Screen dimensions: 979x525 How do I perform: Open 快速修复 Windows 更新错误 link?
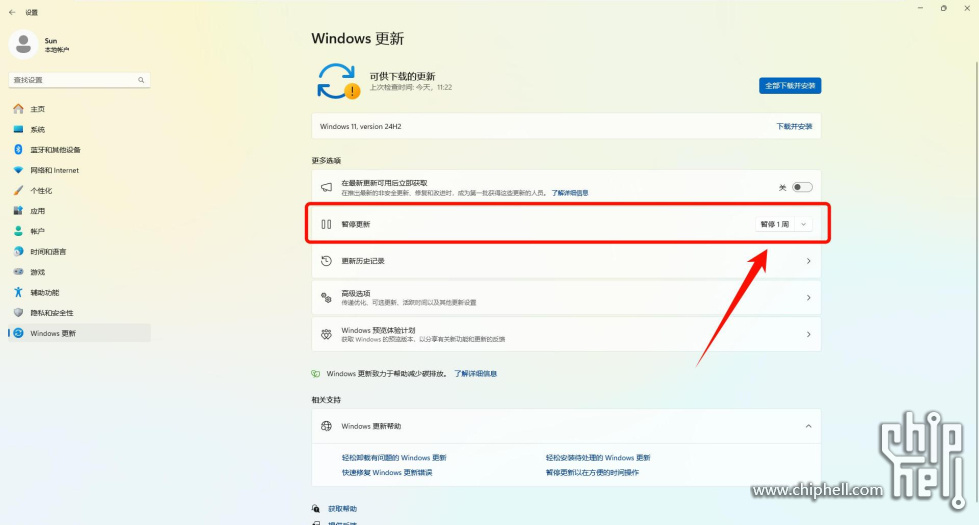(x=386, y=473)
